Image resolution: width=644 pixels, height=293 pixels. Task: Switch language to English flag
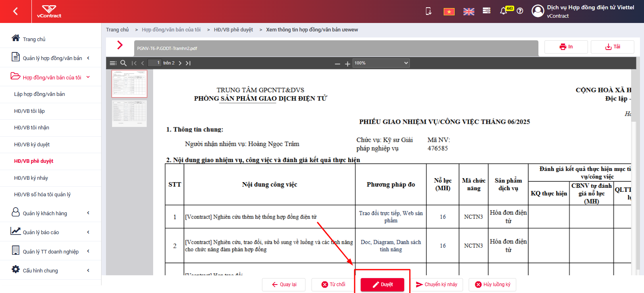click(469, 12)
